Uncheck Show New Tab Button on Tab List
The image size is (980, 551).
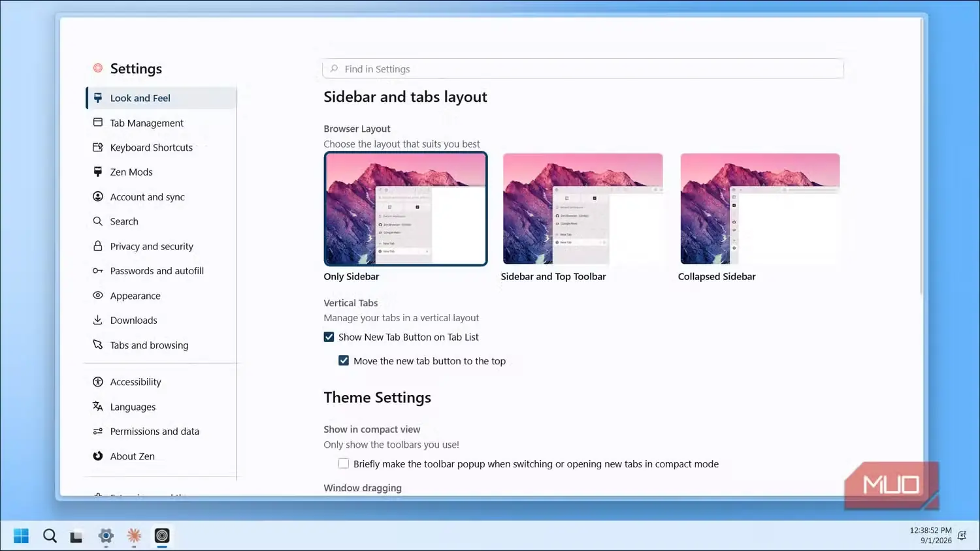click(x=329, y=337)
